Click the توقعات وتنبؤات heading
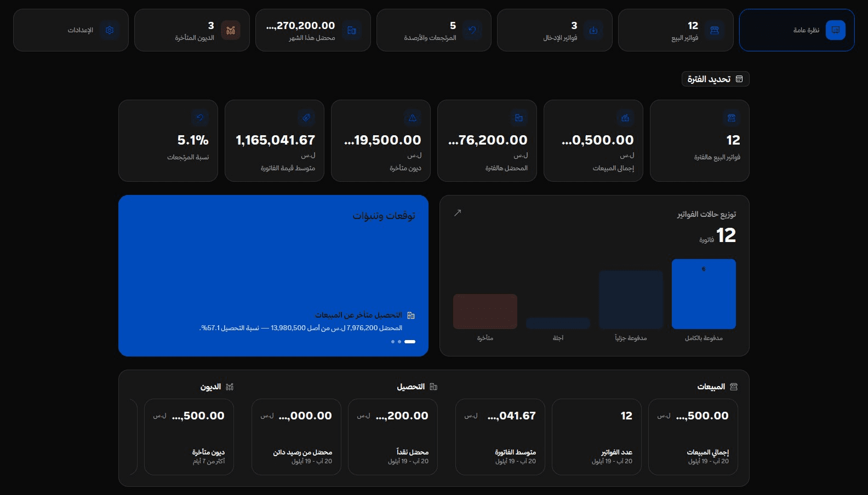868x495 pixels. (x=384, y=216)
